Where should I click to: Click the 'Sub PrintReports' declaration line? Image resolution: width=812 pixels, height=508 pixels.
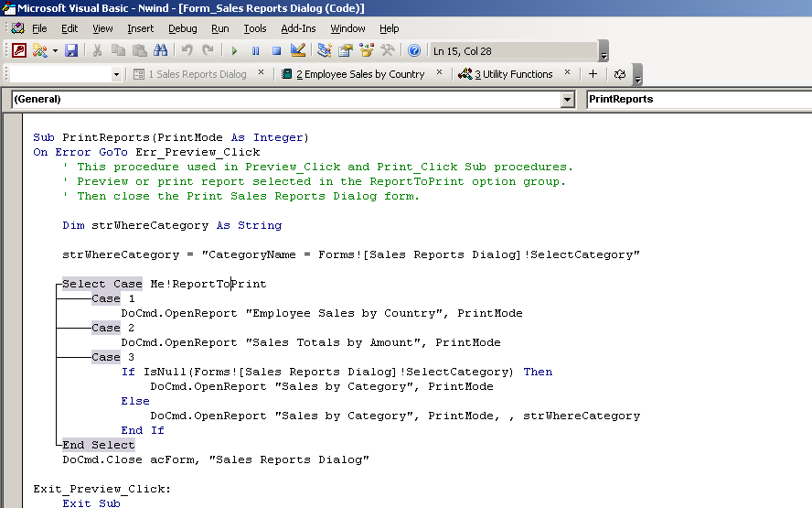[171, 137]
